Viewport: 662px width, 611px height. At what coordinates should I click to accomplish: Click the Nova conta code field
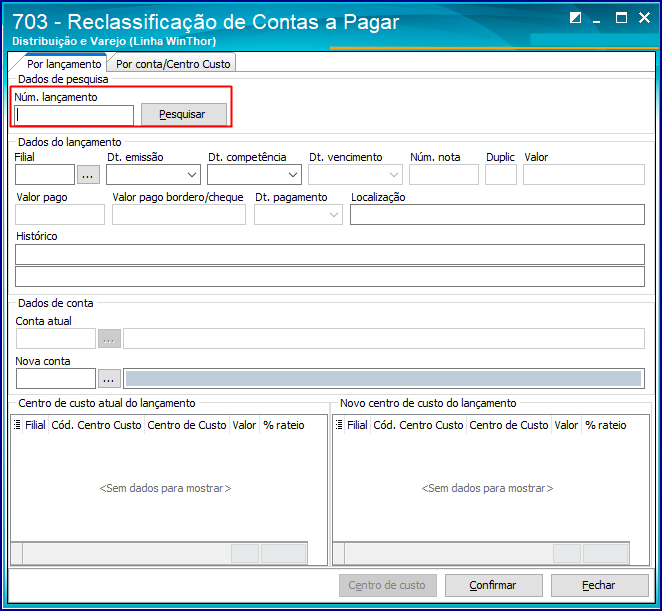coord(56,378)
